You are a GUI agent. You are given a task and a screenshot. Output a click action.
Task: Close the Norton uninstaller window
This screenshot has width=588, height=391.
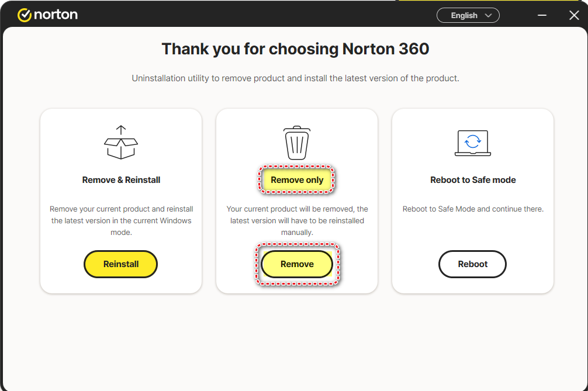click(574, 16)
